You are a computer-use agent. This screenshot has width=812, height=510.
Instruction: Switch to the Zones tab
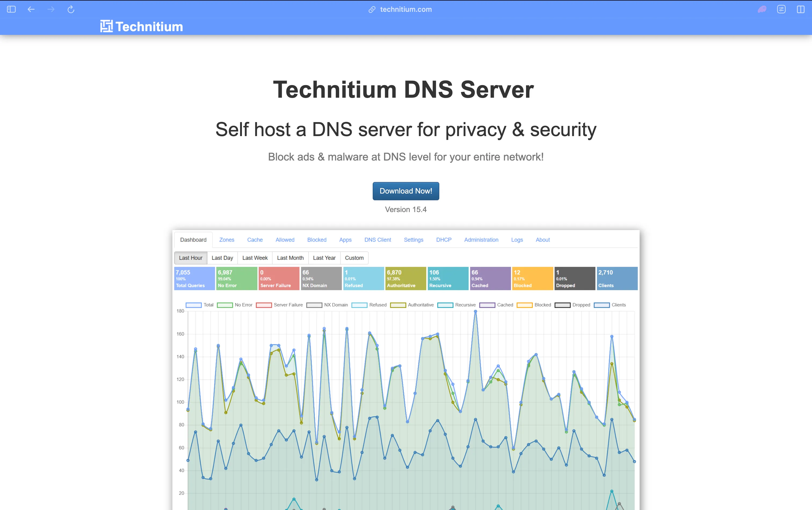pos(227,240)
